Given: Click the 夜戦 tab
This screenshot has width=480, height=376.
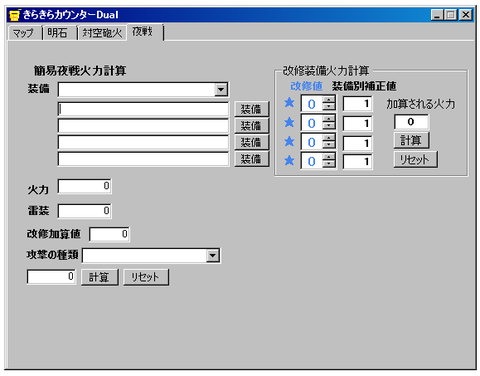Looking at the screenshot, I should (145, 32).
